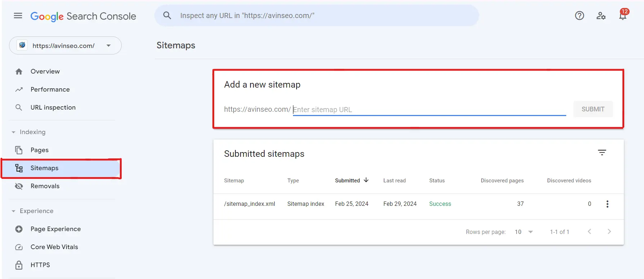Image resolution: width=644 pixels, height=279 pixels.
Task: Click the https://avinseo.com/ sitemap prefix text
Action: (257, 109)
